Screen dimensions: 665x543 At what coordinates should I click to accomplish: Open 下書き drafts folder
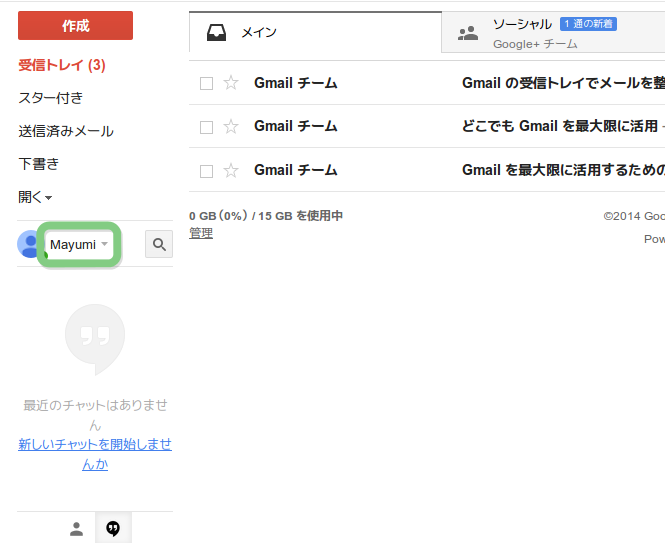pos(39,164)
